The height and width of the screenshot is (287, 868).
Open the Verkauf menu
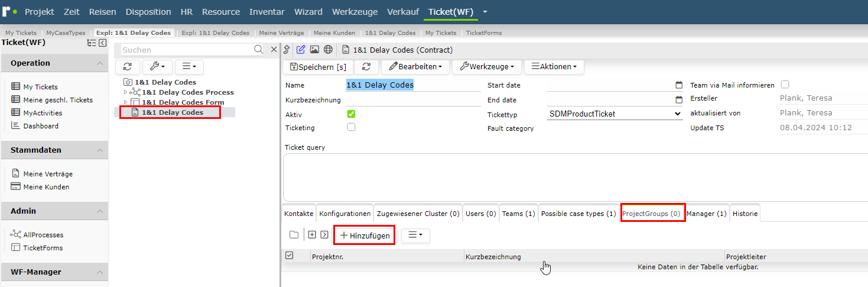[x=403, y=12]
